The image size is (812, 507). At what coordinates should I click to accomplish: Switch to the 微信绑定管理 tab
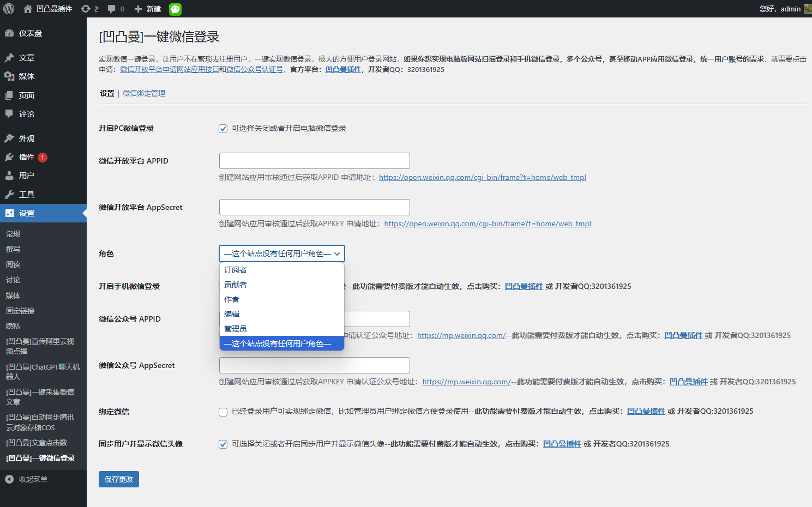tap(143, 93)
